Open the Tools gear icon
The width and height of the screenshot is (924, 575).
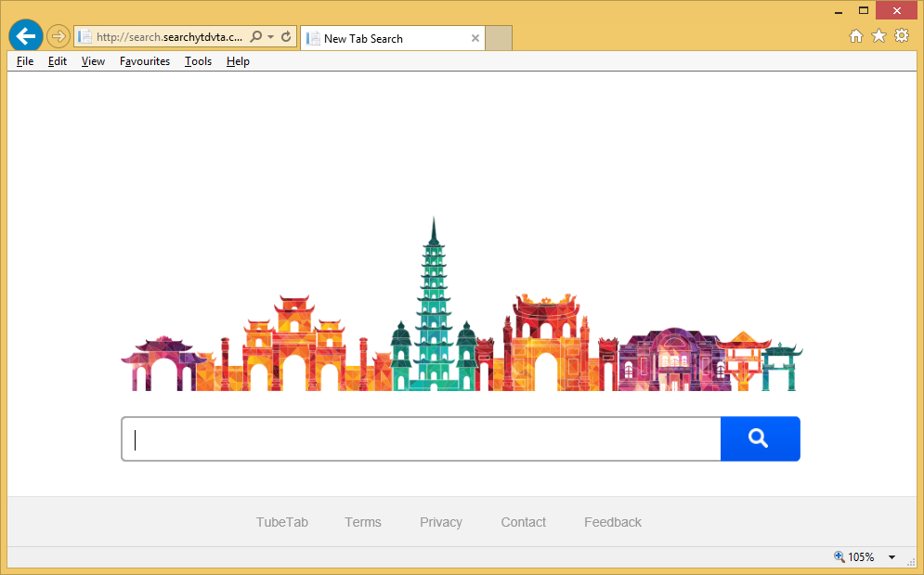point(901,36)
